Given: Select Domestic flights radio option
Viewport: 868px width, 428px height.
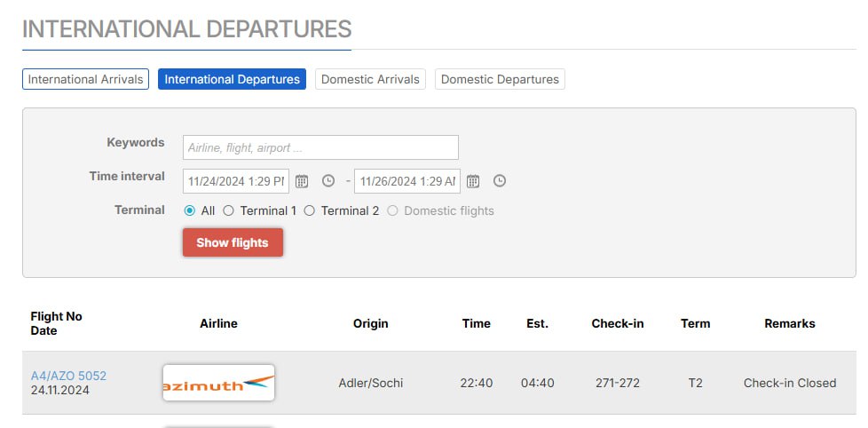Looking at the screenshot, I should pos(392,210).
